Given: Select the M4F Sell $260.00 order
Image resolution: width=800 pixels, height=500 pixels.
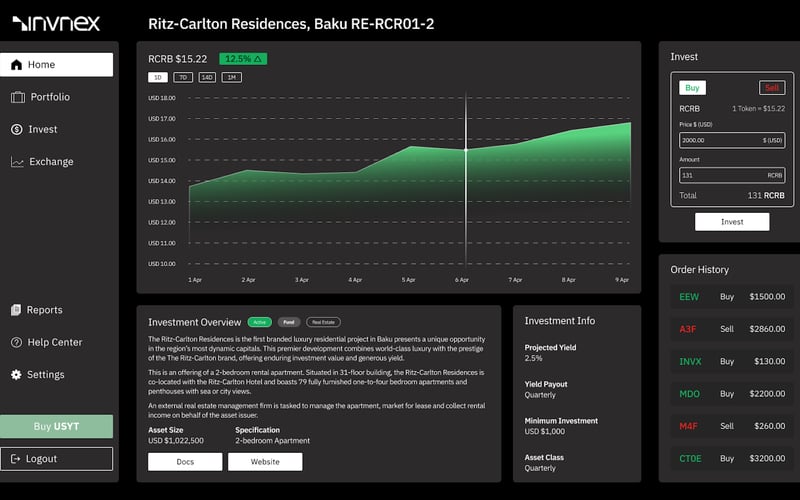Looking at the screenshot, I should coord(732,426).
